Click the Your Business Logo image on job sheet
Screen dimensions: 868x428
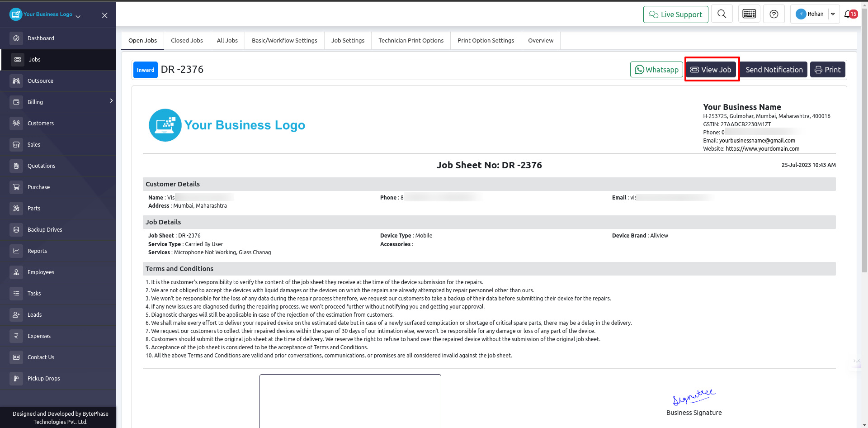tap(227, 125)
